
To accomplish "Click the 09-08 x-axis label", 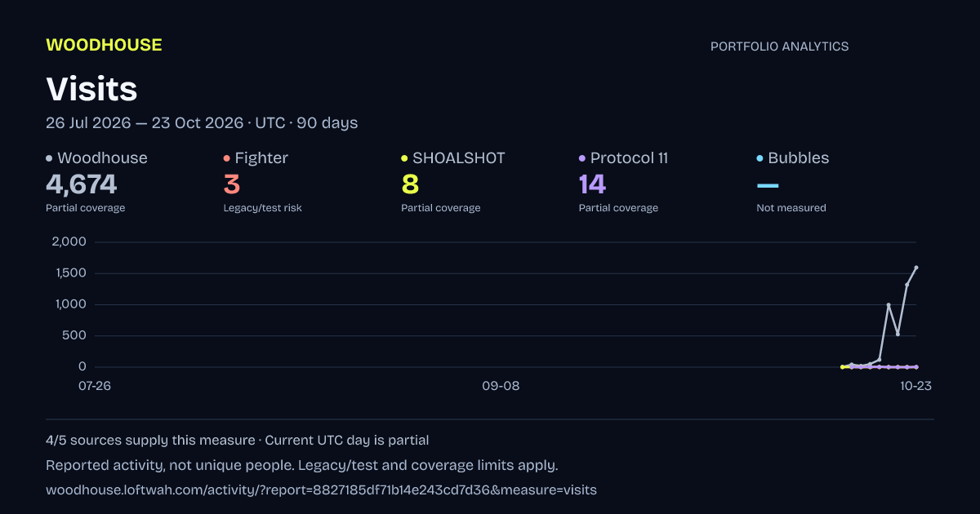I will pos(501,387).
